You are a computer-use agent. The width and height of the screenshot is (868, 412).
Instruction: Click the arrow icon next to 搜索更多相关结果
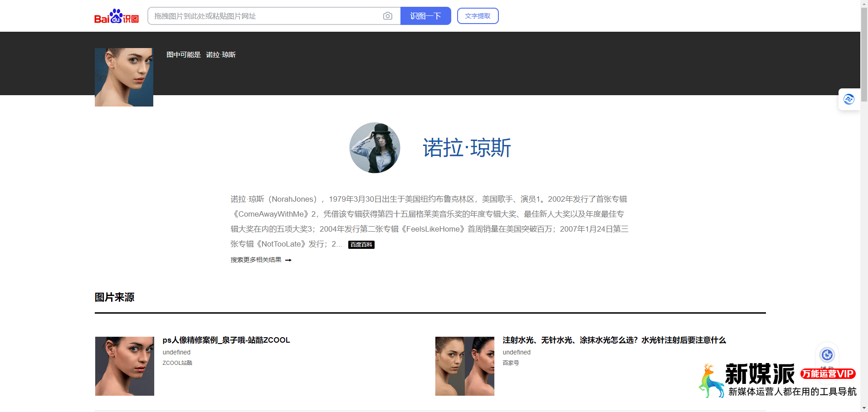pyautogui.click(x=289, y=260)
